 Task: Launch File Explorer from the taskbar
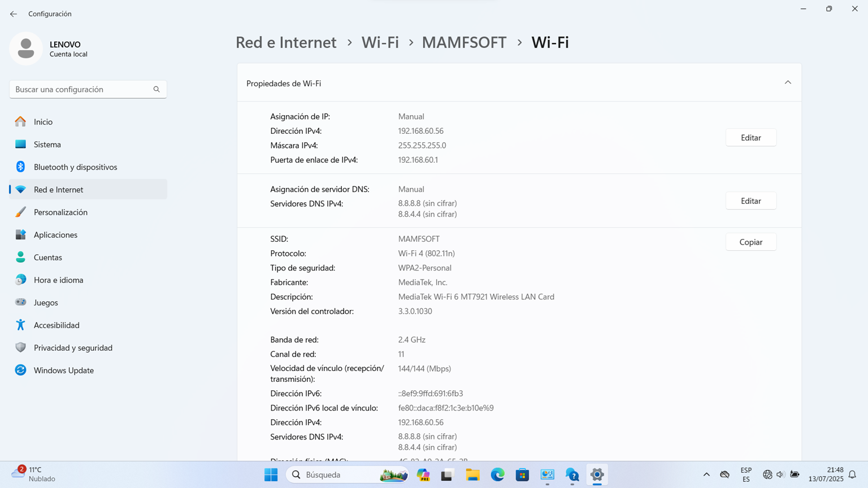tap(472, 475)
